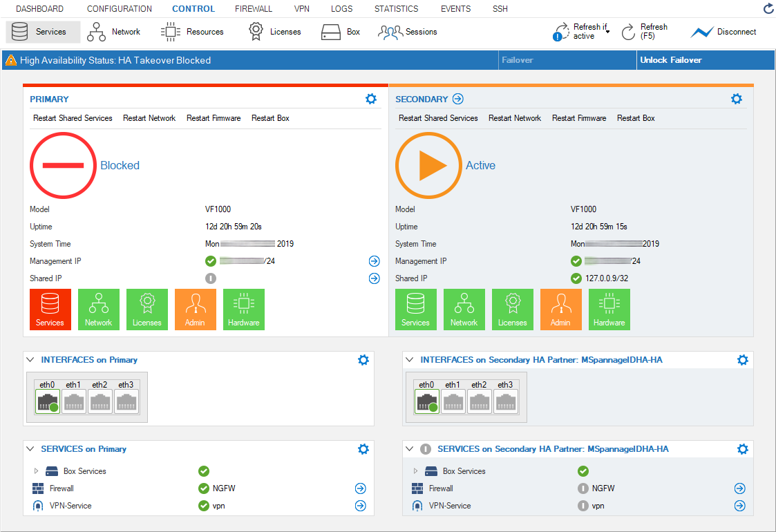The width and height of the screenshot is (776, 532).
Task: Click the Primary Management IP arrow icon
Action: 374,260
